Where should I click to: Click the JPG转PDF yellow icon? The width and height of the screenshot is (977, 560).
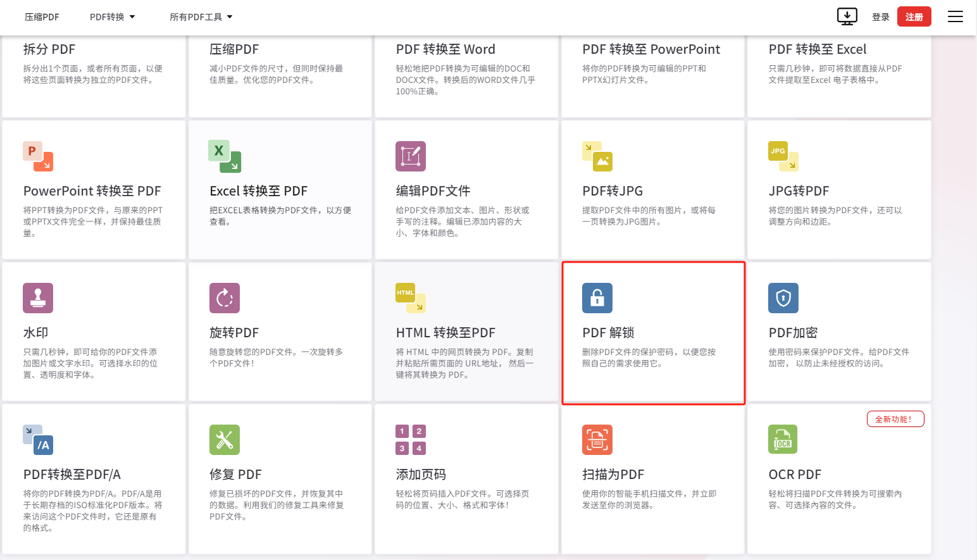point(783,156)
